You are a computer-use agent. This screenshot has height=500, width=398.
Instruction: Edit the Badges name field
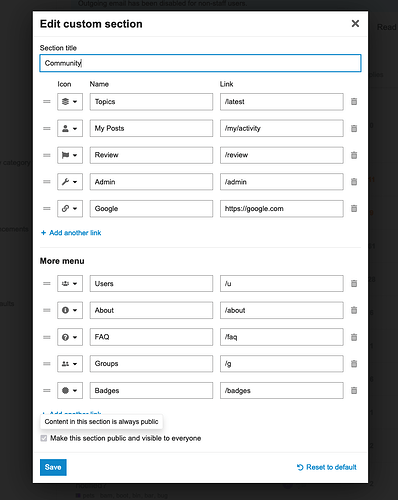click(x=151, y=390)
